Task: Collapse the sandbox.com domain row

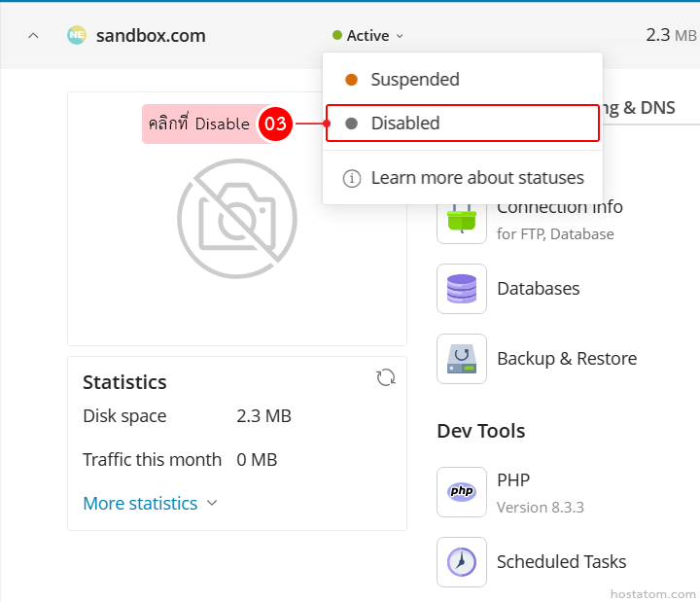Action: click(x=33, y=36)
